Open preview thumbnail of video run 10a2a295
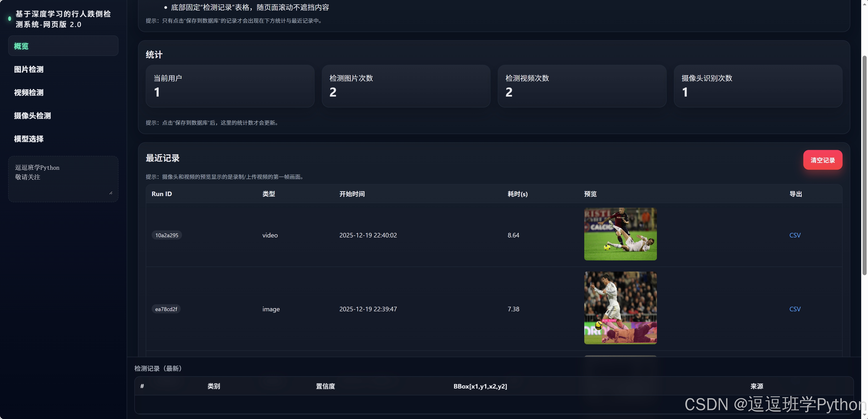This screenshot has width=868, height=419. [x=620, y=234]
